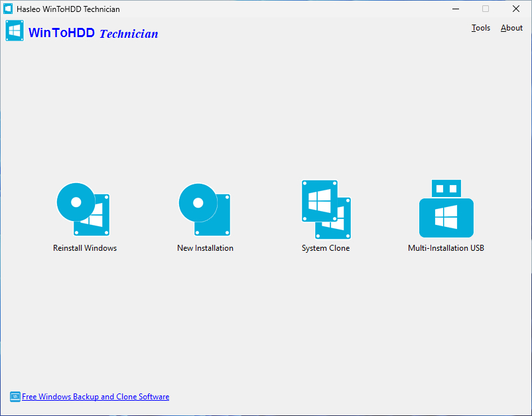
Task: Follow the Free Windows Backup and Clone Software link
Action: pos(96,396)
